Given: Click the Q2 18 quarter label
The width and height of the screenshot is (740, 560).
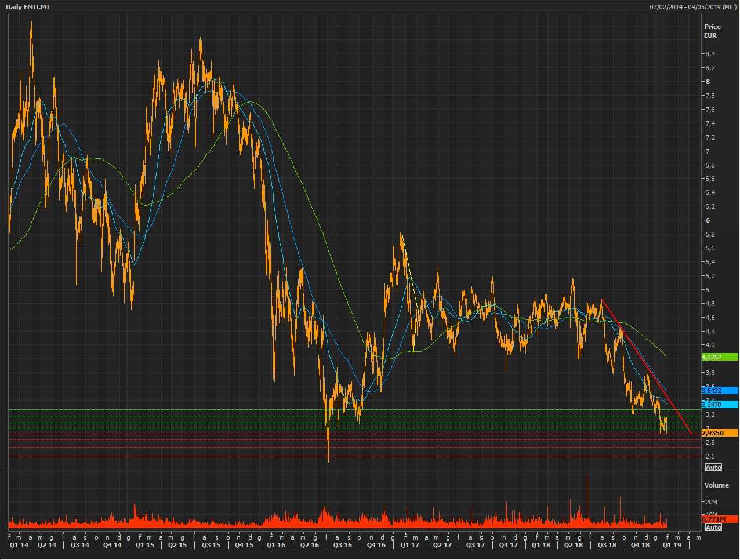Looking at the screenshot, I should click(x=574, y=545).
